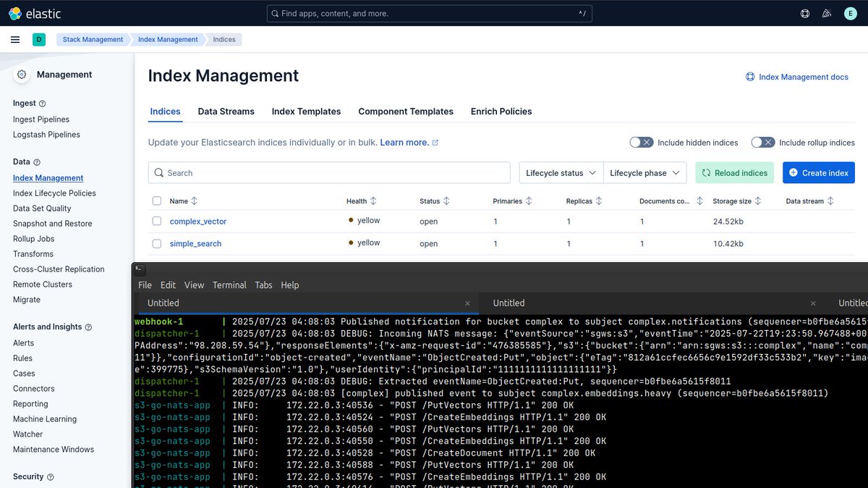Open the Learn more link
Screen dimensions: 868x488
tap(409, 143)
